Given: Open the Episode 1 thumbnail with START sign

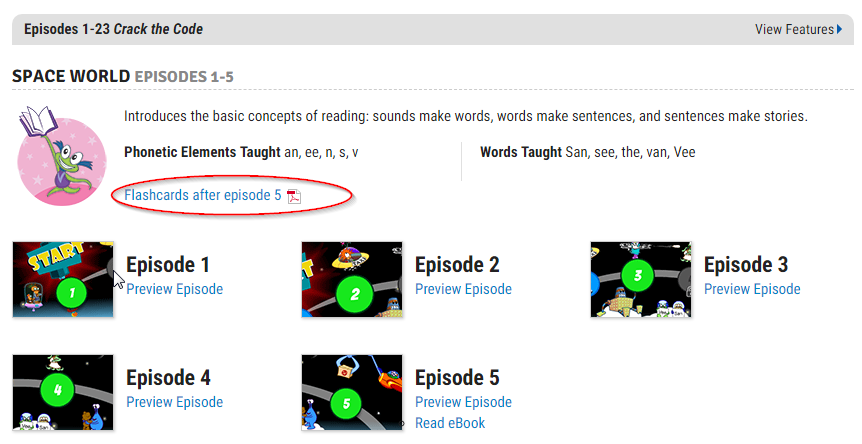Looking at the screenshot, I should 63,280.
